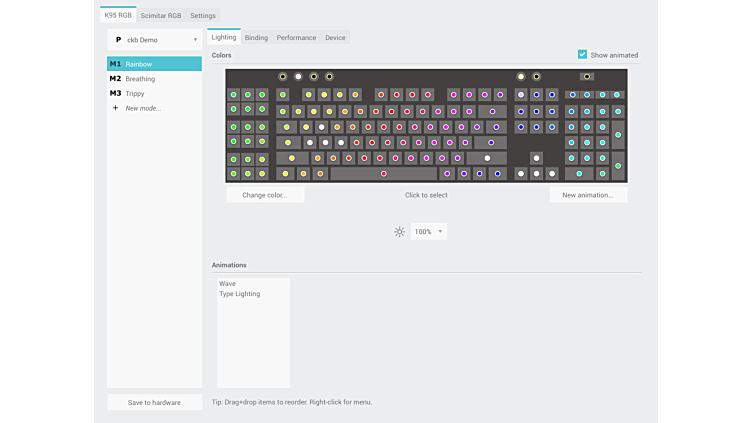This screenshot has width=752, height=423.
Task: Open the ckb Demo profile dropdown
Action: (155, 40)
